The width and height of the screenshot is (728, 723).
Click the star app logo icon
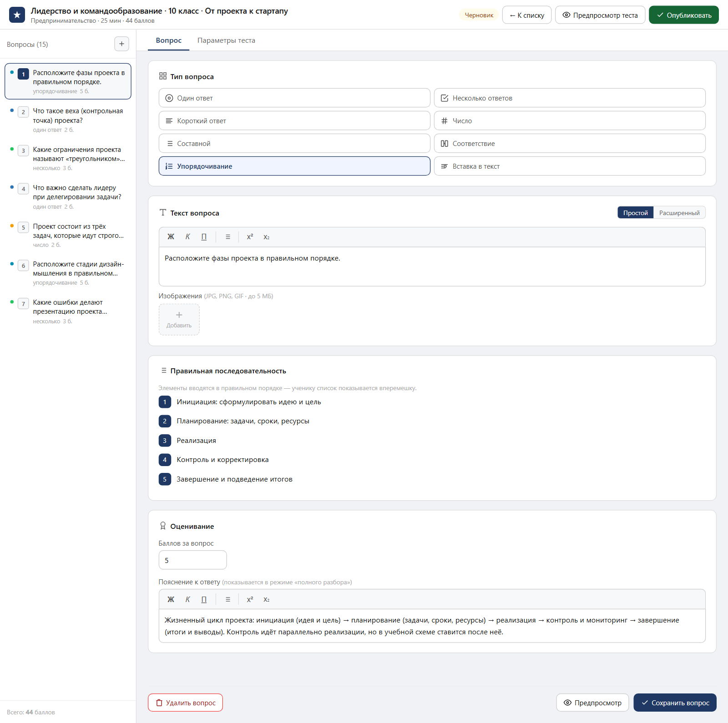tap(17, 15)
